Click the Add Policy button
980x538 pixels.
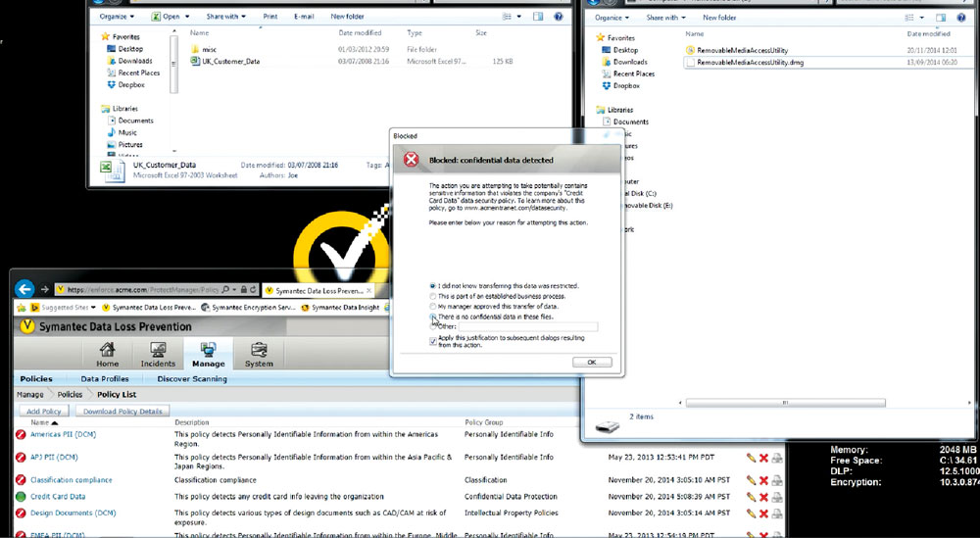pos(44,412)
